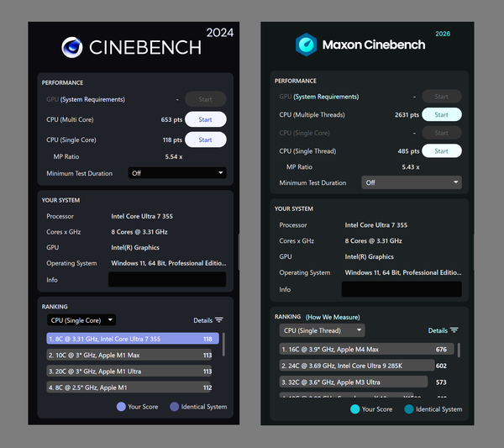504x448 pixels.
Task: Click the 653 pts multi core score
Action: click(x=171, y=119)
